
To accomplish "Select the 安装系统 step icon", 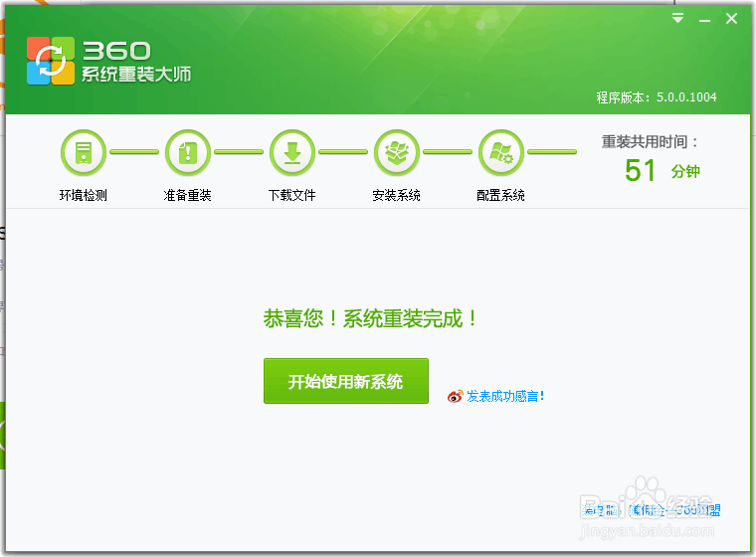I will pyautogui.click(x=397, y=152).
